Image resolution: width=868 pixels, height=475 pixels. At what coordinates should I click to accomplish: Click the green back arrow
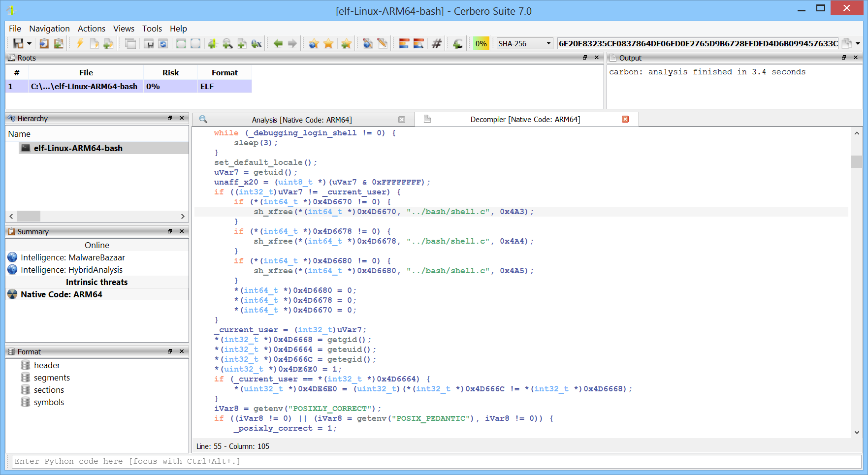point(278,43)
